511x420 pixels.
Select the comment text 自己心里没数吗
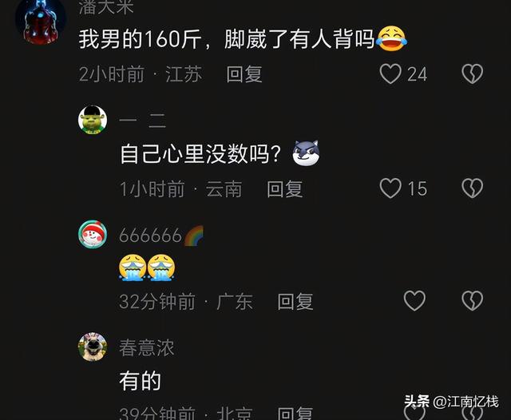coord(200,153)
